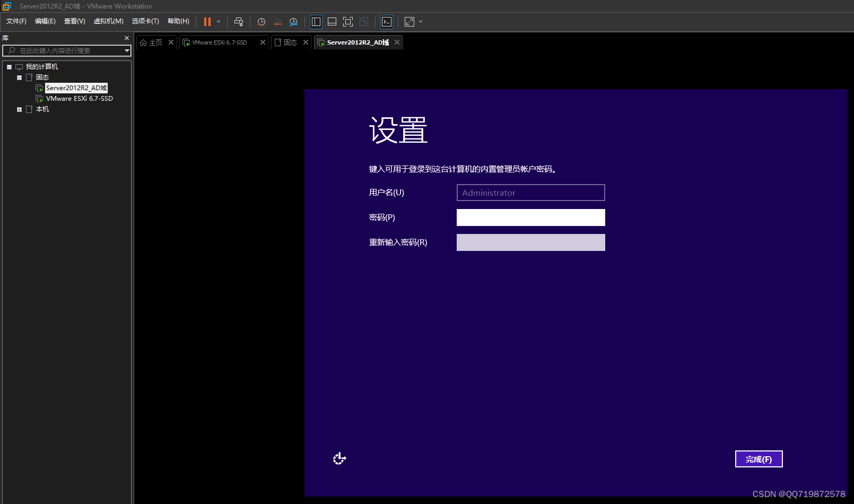The height and width of the screenshot is (504, 854).
Task: Collapse the 固态 folder node
Action: 19,77
